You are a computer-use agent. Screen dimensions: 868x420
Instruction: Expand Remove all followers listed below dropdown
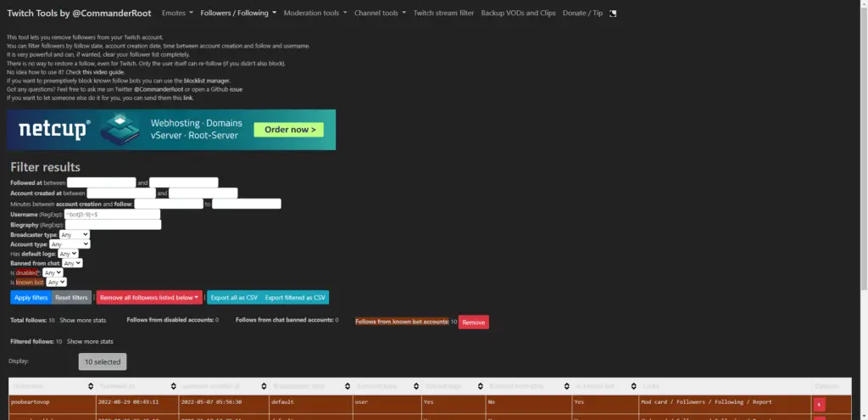149,298
